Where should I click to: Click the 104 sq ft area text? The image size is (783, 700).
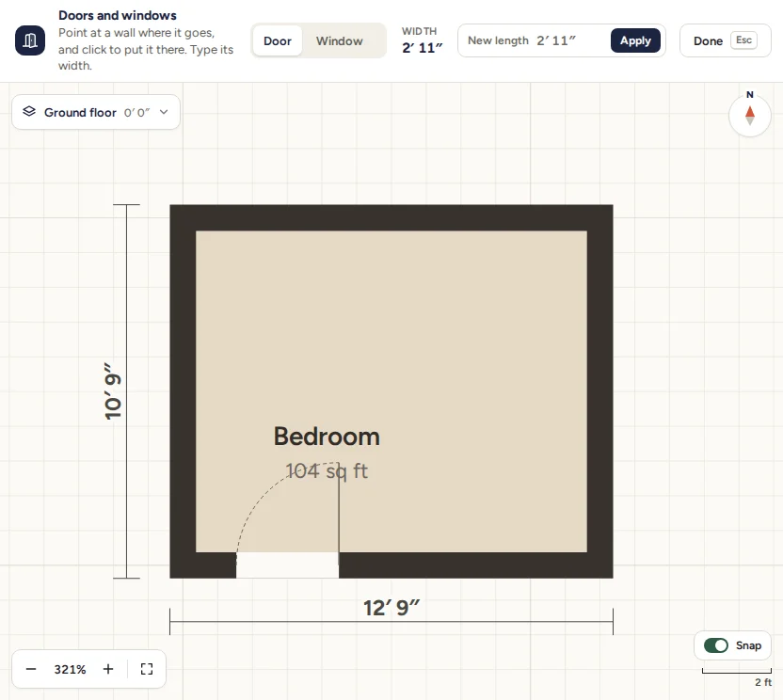(327, 470)
